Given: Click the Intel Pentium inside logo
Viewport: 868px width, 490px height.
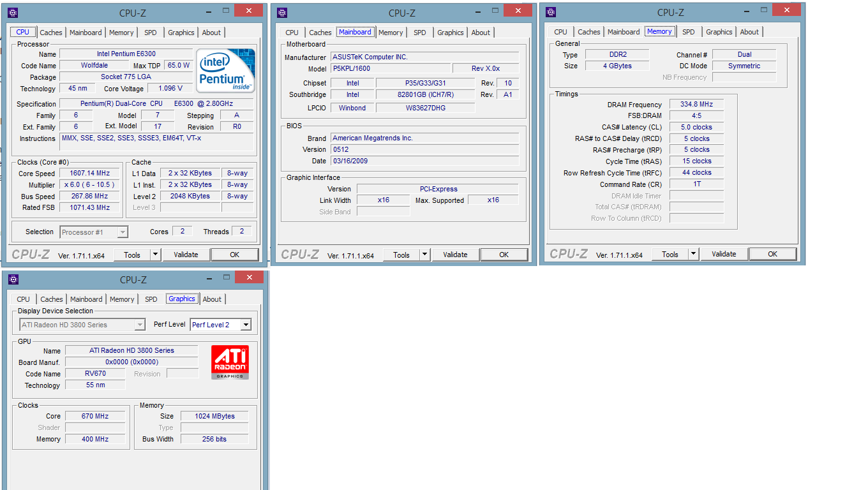Looking at the screenshot, I should tap(225, 70).
